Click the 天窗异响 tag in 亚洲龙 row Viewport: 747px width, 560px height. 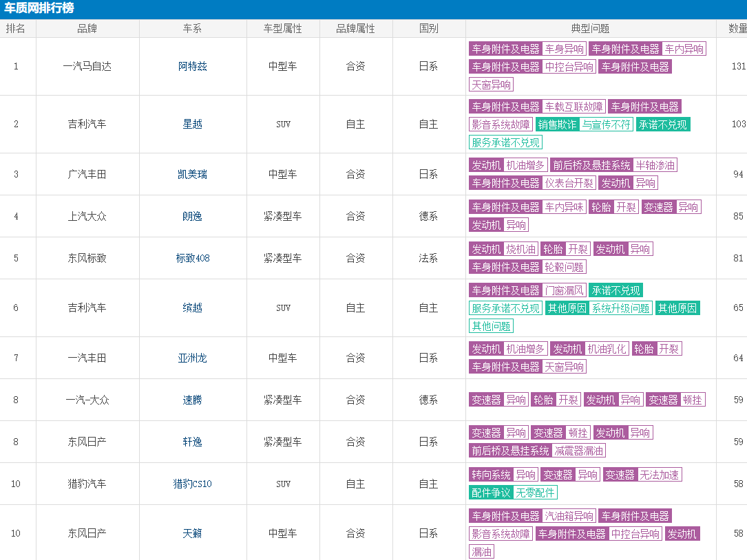coord(564,367)
